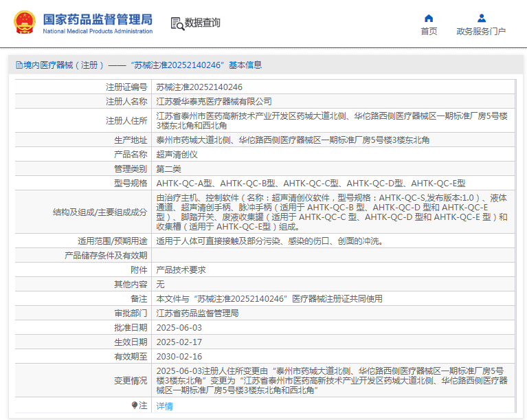Click approval date value 2025-06-03
The height and width of the screenshot is (420, 527).
tap(179, 328)
